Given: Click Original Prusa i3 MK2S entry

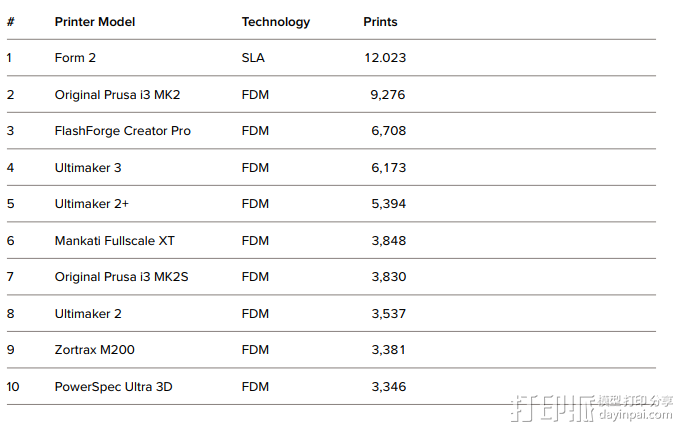Looking at the screenshot, I should click(x=121, y=277).
